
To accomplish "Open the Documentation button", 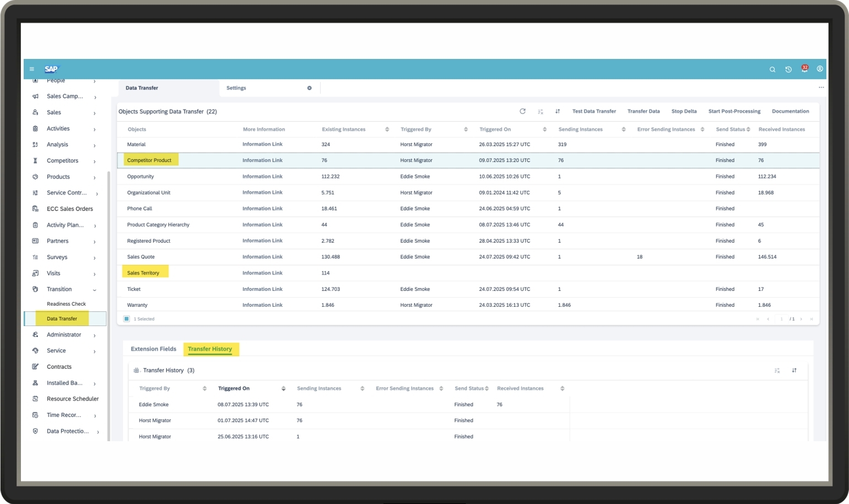I will coord(791,111).
